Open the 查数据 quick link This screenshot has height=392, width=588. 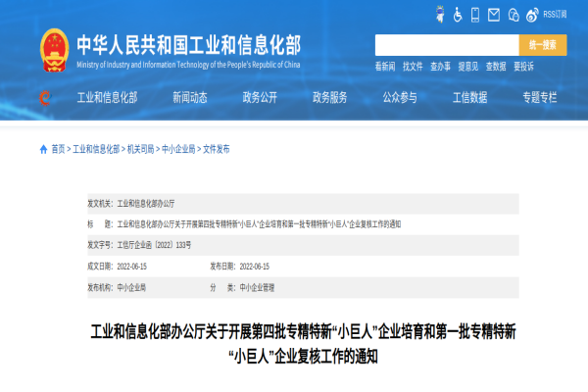[496, 67]
